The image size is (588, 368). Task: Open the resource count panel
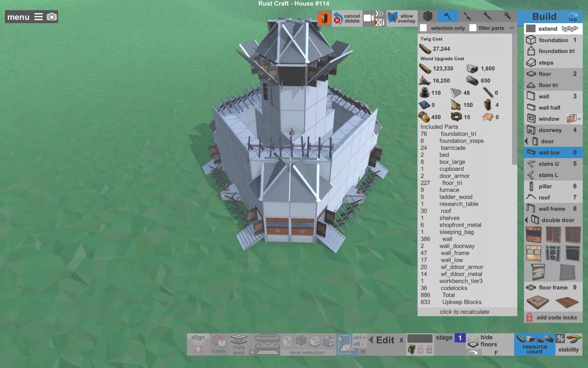[534, 344]
